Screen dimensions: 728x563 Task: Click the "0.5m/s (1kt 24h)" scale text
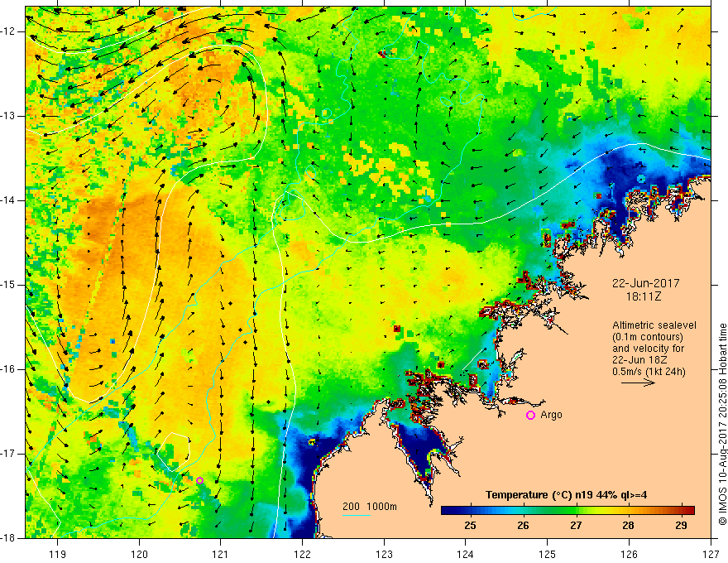click(x=649, y=372)
